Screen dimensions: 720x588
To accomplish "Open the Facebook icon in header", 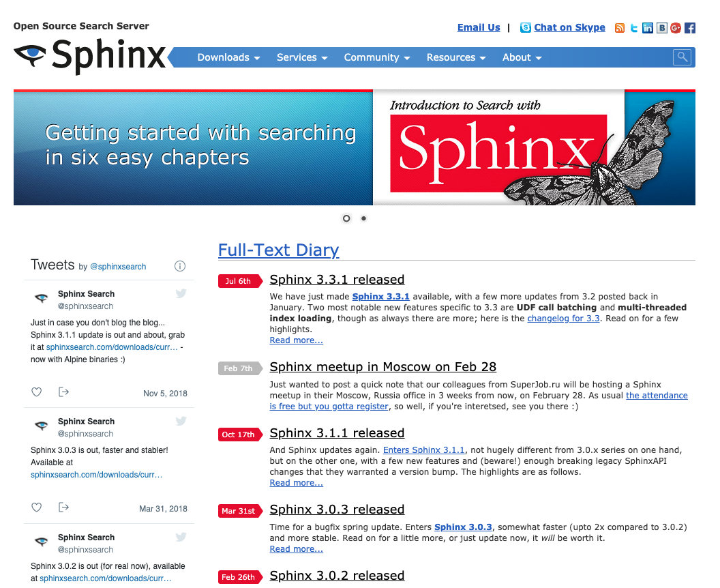I will (x=690, y=28).
